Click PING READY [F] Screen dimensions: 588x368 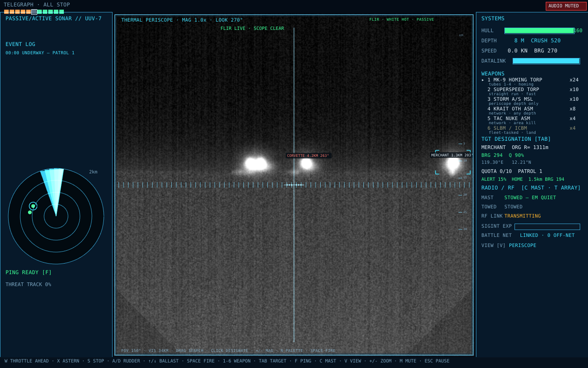pos(28,272)
